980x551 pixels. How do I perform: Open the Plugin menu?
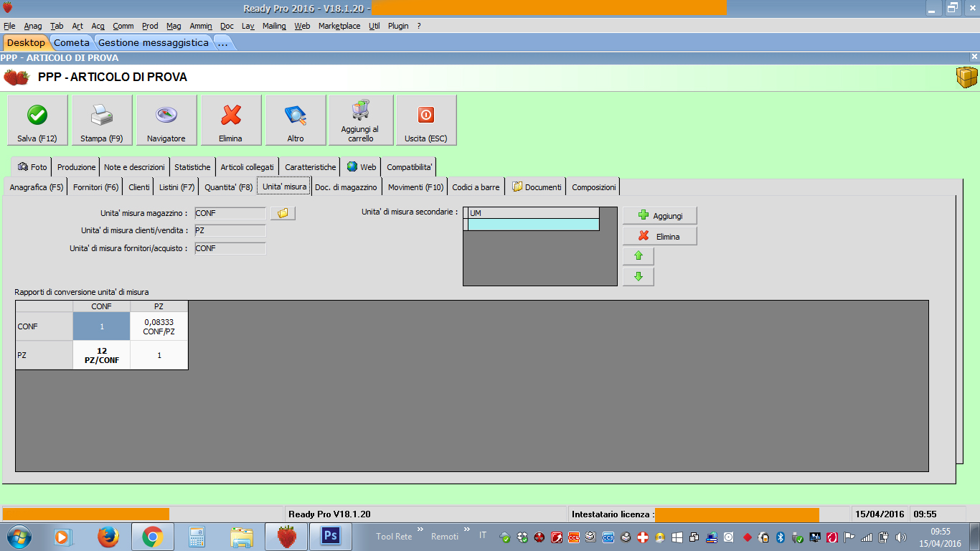[398, 26]
